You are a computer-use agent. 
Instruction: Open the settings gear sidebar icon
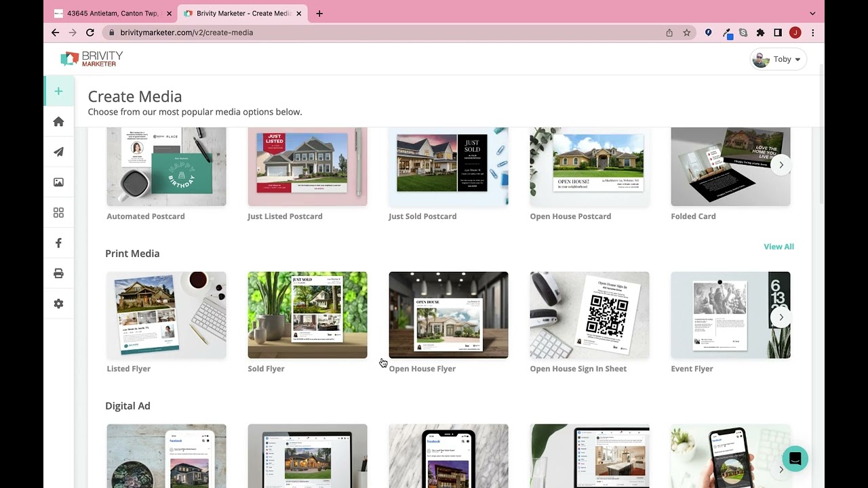[58, 304]
